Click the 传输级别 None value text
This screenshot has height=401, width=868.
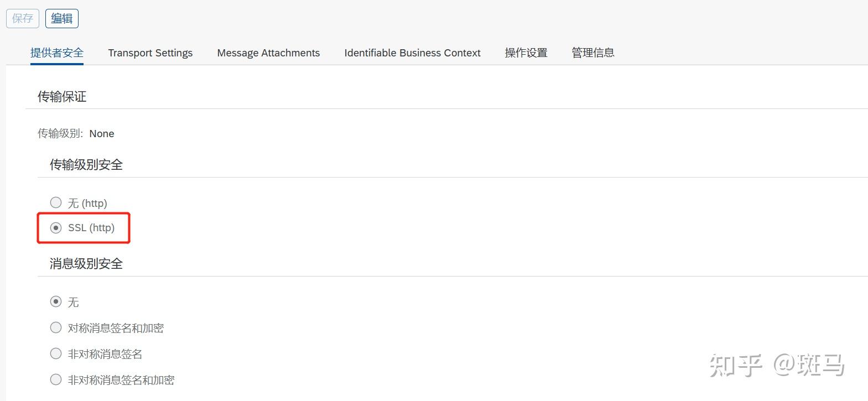pyautogui.click(x=102, y=134)
